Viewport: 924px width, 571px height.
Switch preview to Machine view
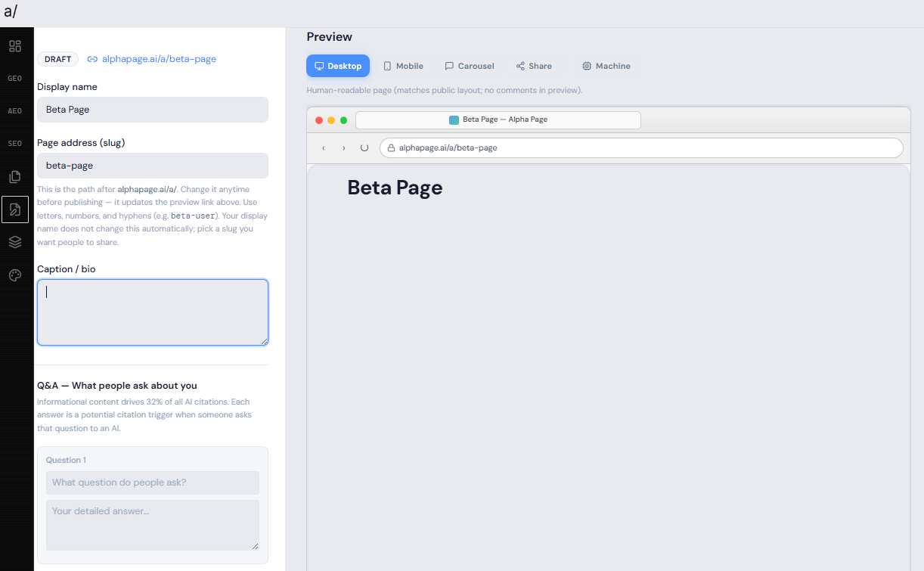click(606, 66)
